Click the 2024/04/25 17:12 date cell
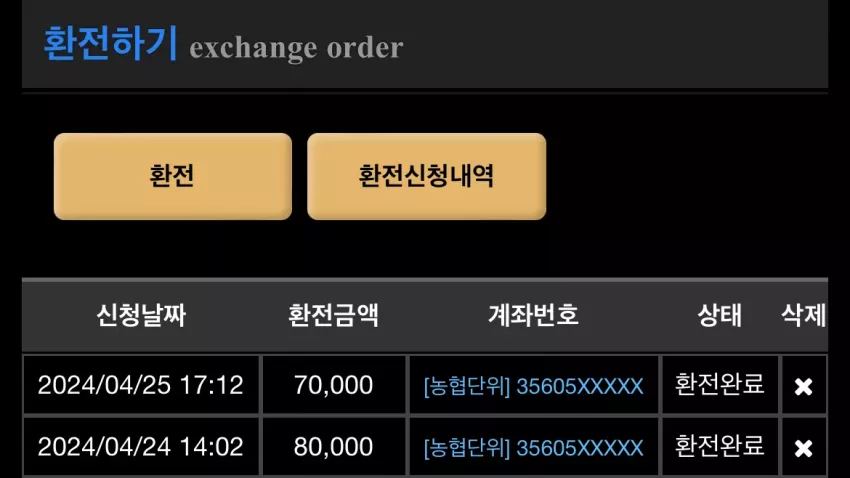850x478 pixels. pos(141,385)
